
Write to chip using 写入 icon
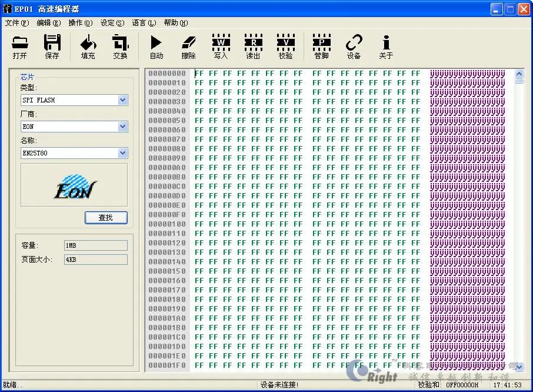pos(221,46)
